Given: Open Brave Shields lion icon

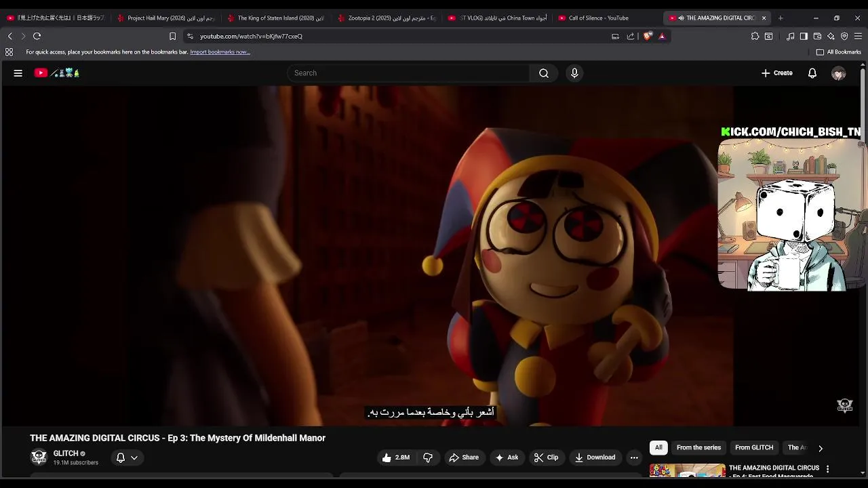Looking at the screenshot, I should (648, 37).
